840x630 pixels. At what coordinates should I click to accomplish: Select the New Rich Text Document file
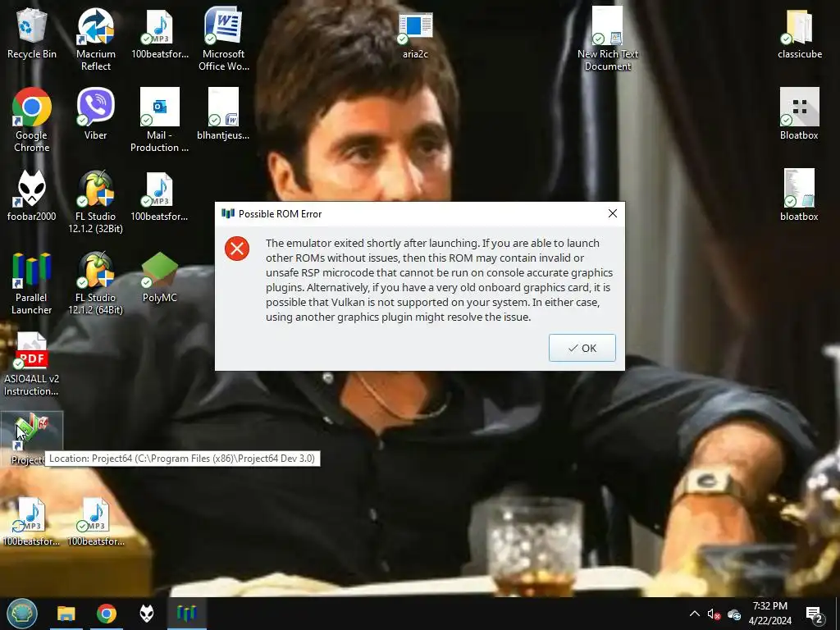608,39
